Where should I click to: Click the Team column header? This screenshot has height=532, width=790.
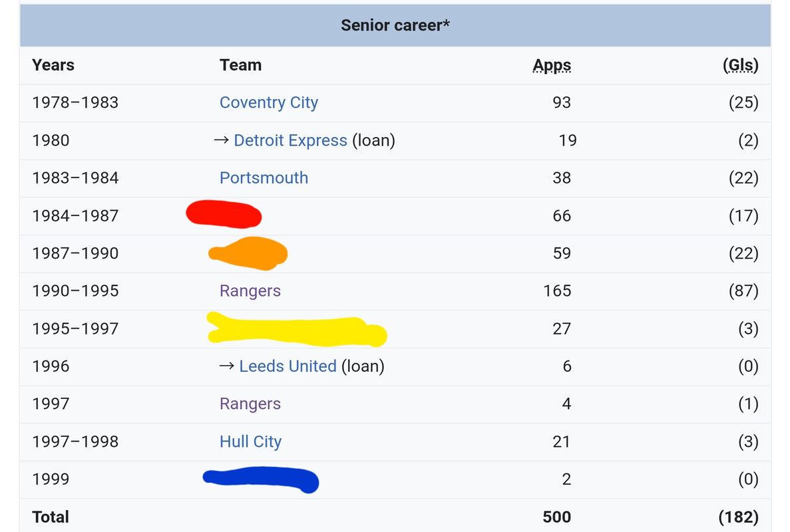[240, 65]
